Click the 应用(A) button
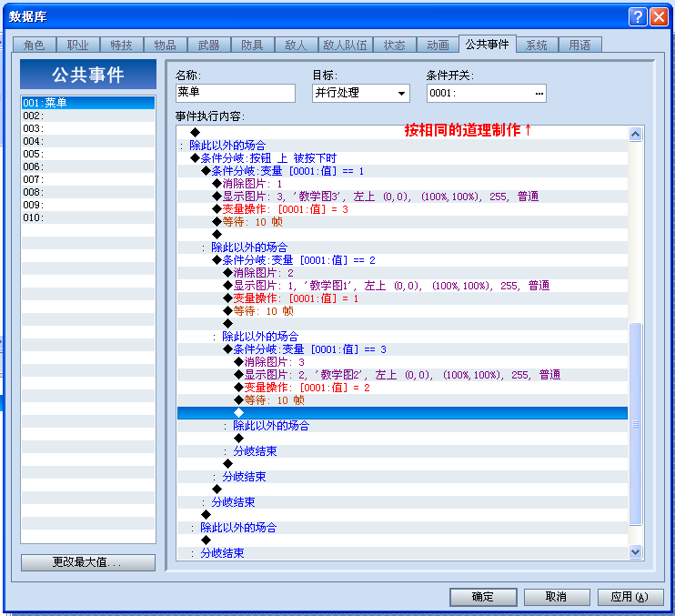675x616 pixels. [x=630, y=597]
